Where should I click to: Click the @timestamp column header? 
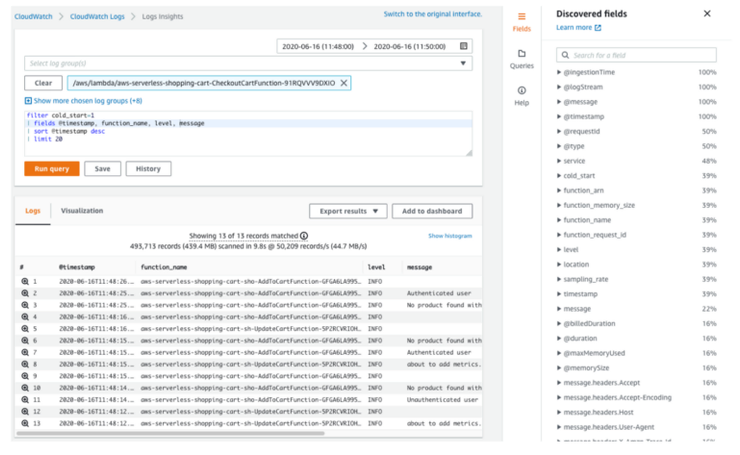coord(77,267)
